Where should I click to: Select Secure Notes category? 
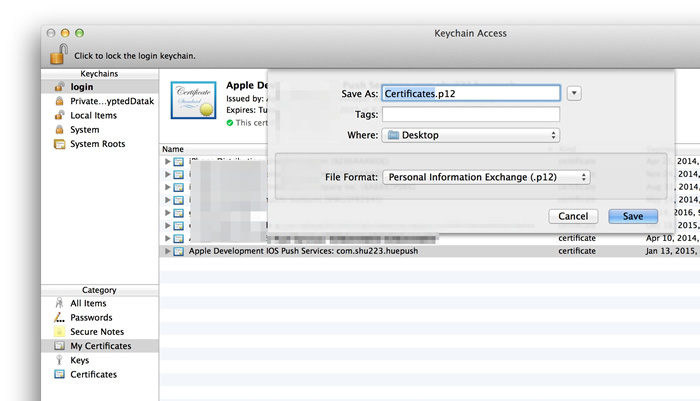(100, 332)
